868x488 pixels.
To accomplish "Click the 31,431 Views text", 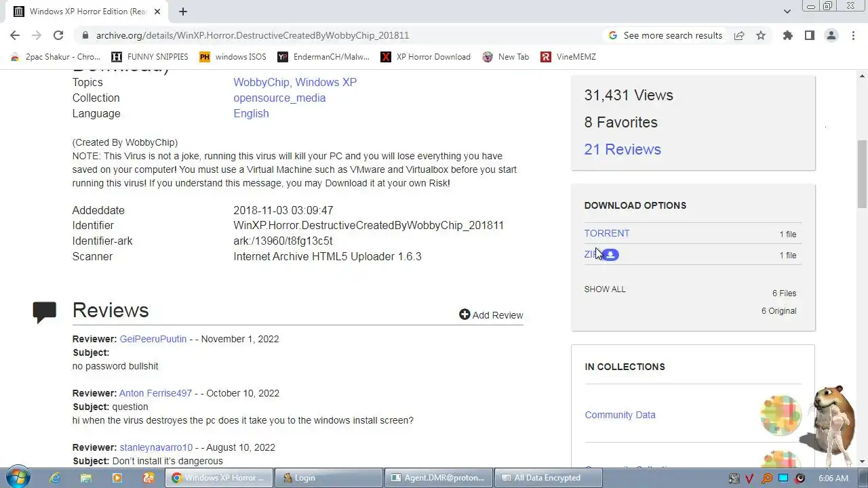I will (x=629, y=95).
